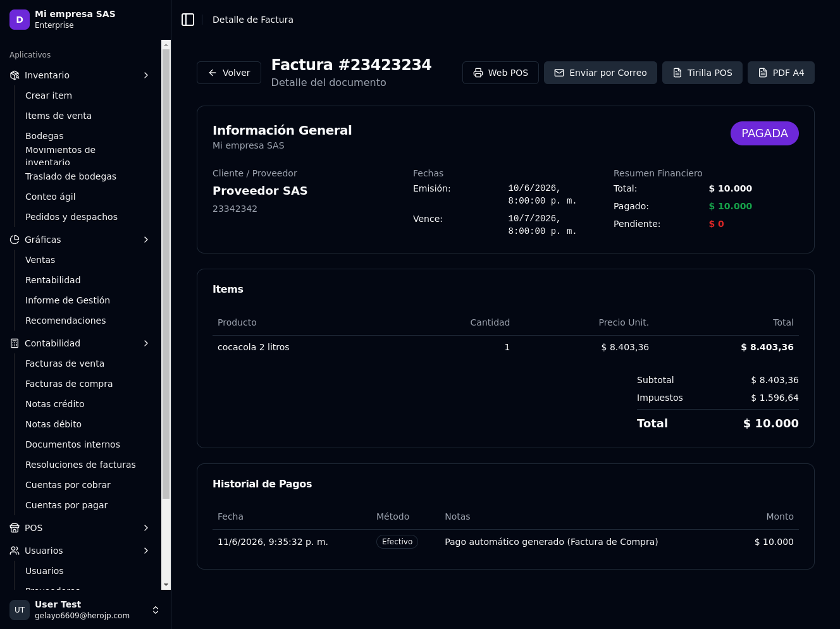Collapse the Inventario section chevron

click(x=146, y=75)
